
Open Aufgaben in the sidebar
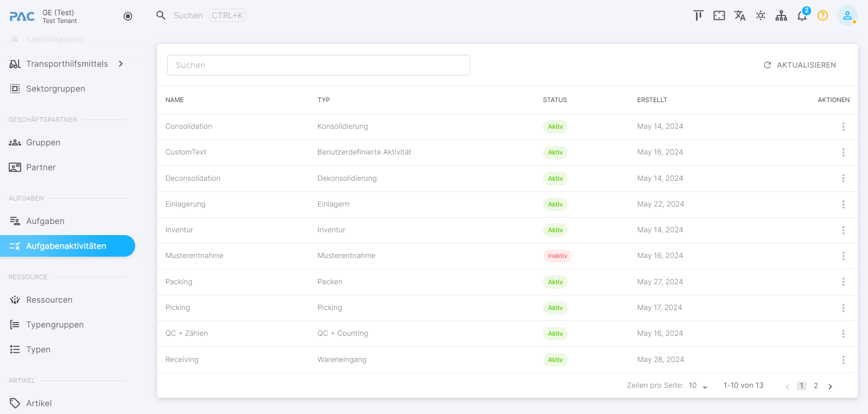pyautogui.click(x=45, y=221)
